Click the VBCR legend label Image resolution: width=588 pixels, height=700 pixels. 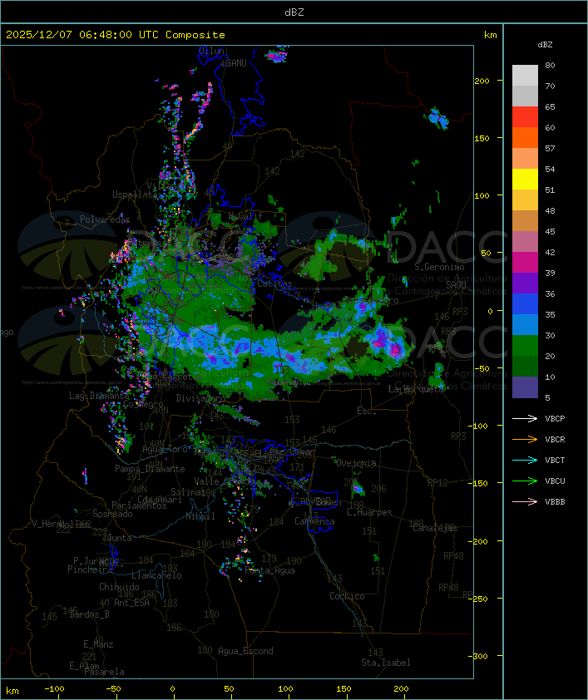point(555,439)
